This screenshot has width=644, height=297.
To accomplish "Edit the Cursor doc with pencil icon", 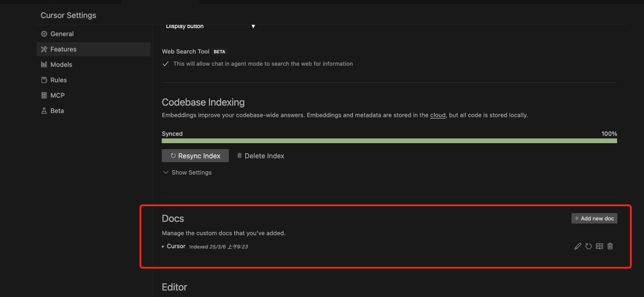I will 577,246.
